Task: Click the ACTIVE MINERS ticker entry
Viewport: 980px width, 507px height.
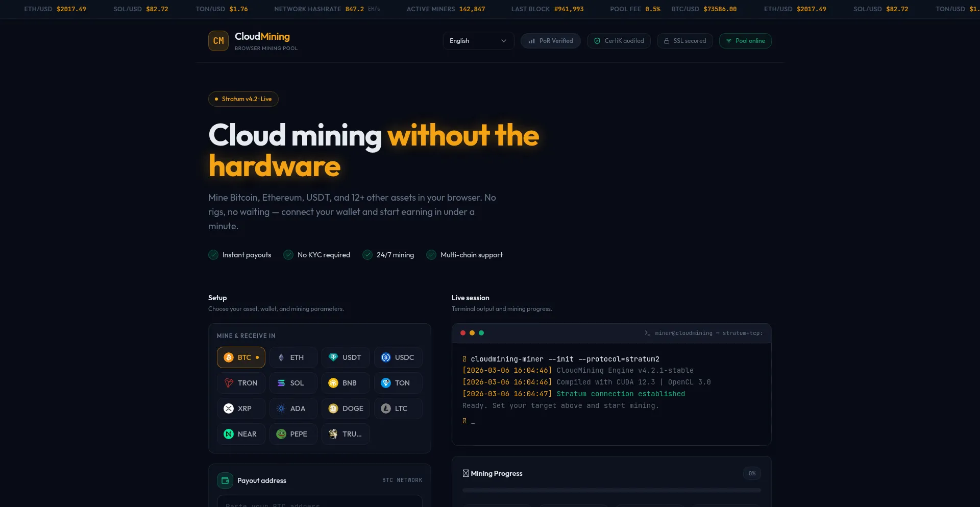Action: pos(446,9)
